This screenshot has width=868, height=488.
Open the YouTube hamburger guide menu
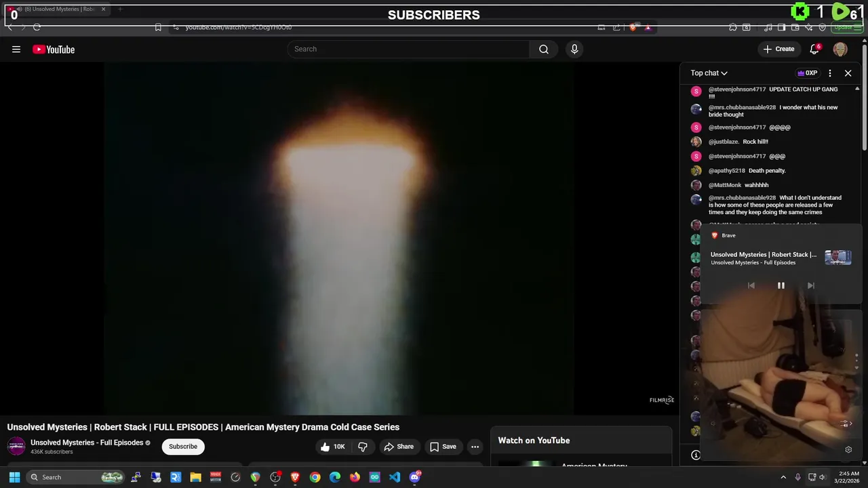click(x=16, y=49)
